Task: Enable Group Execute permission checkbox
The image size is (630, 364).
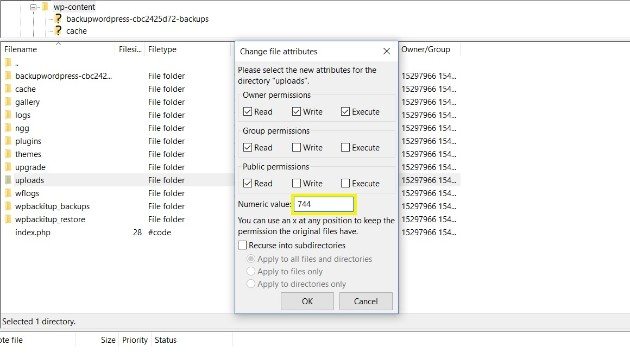Action: pyautogui.click(x=346, y=147)
